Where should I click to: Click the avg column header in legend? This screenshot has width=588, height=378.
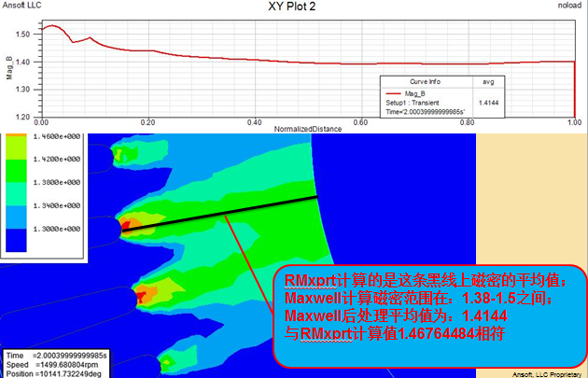click(x=488, y=82)
